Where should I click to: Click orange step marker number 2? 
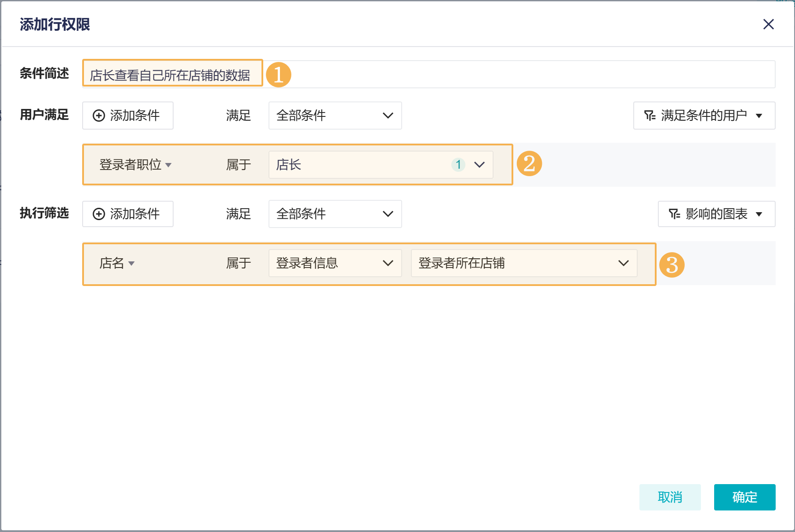(529, 164)
